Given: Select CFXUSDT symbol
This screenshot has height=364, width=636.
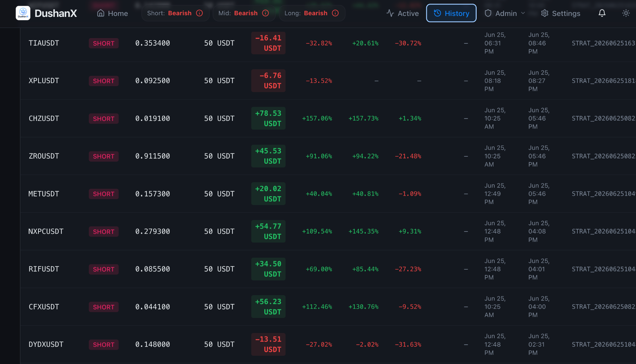Looking at the screenshot, I should (x=44, y=307).
